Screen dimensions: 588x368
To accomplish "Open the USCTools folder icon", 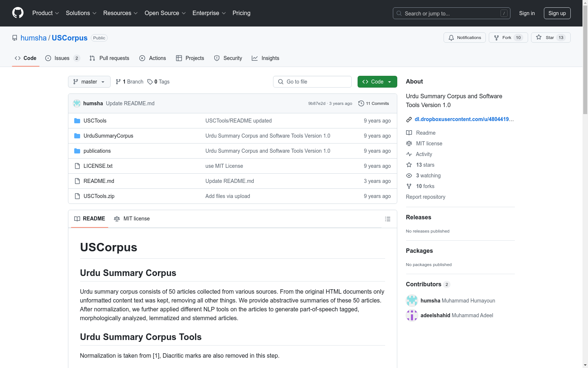I will pos(77,121).
